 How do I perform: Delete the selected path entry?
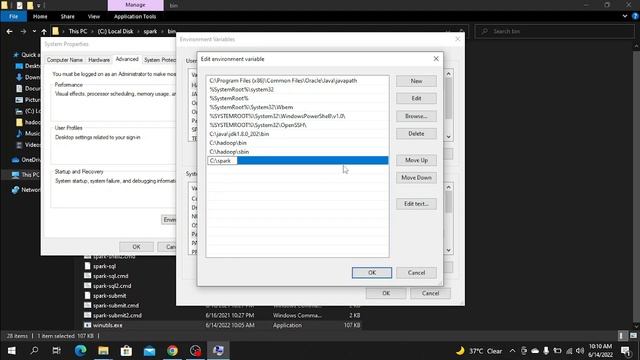[416, 133]
